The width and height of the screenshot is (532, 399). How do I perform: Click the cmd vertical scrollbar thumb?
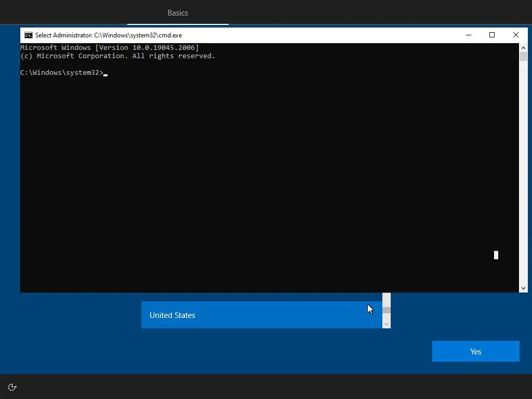(523, 56)
